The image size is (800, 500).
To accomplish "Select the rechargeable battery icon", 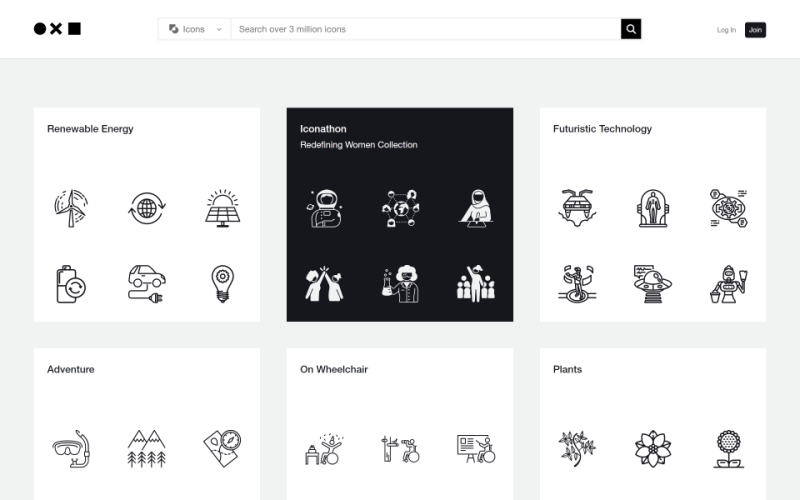I will coord(71,284).
